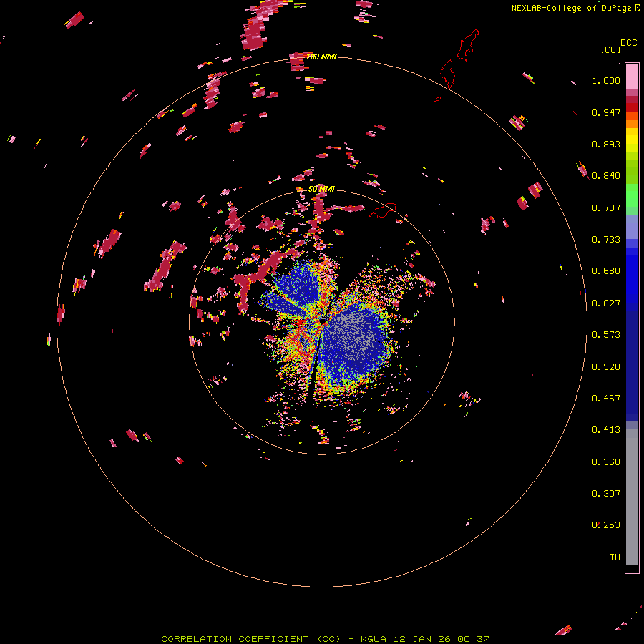
Task: Pick the light pink swatch beside 1.000
Action: [632, 77]
